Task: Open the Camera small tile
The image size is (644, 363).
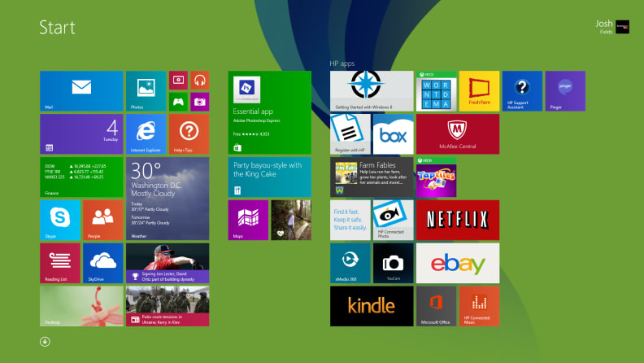Action: [199, 102]
